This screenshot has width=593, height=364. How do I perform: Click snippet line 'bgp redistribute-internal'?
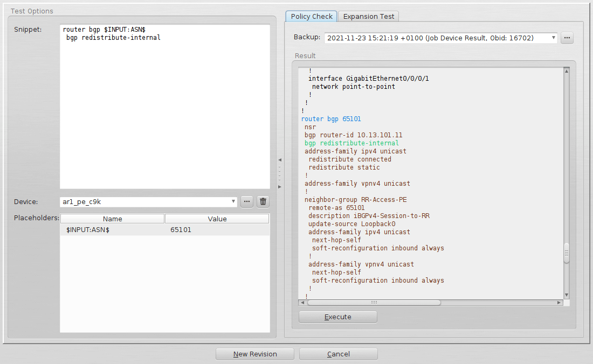[113, 37]
